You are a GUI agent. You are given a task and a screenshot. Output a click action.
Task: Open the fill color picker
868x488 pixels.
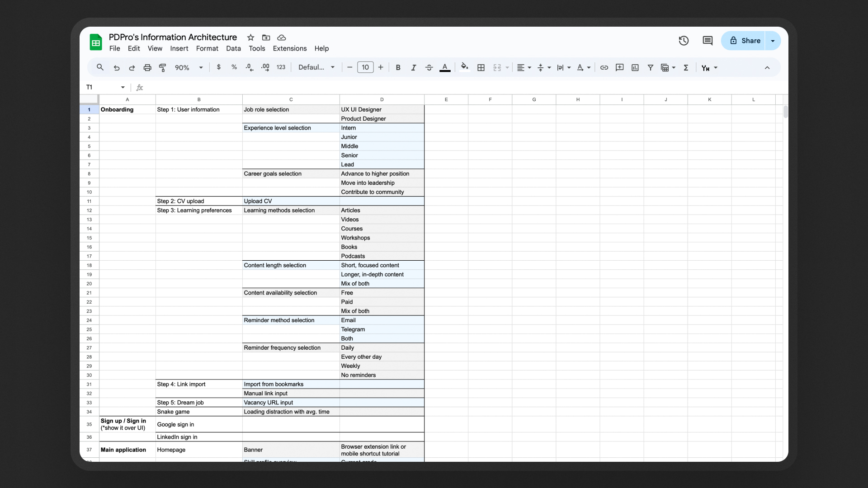click(464, 67)
